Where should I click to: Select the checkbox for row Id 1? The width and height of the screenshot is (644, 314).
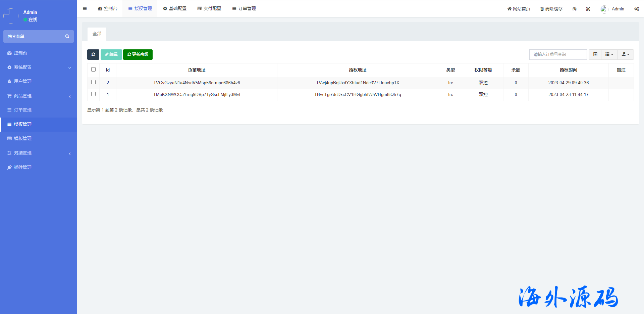[94, 94]
